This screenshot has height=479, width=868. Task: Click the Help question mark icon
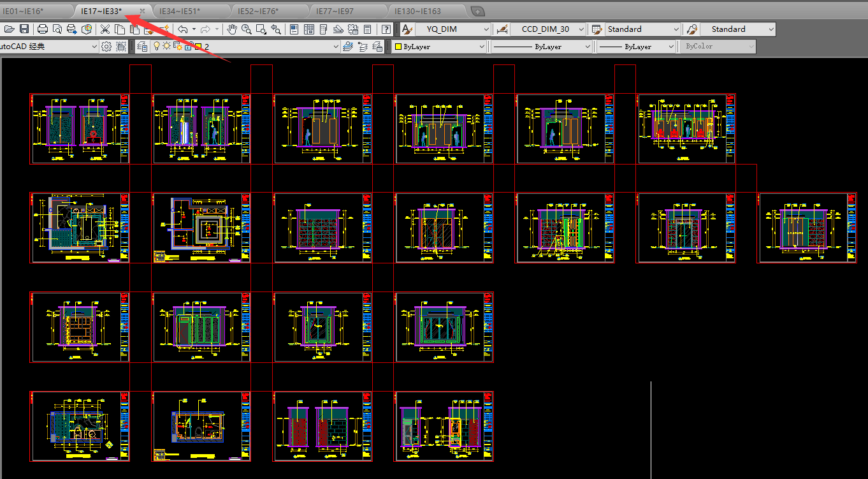tap(386, 29)
